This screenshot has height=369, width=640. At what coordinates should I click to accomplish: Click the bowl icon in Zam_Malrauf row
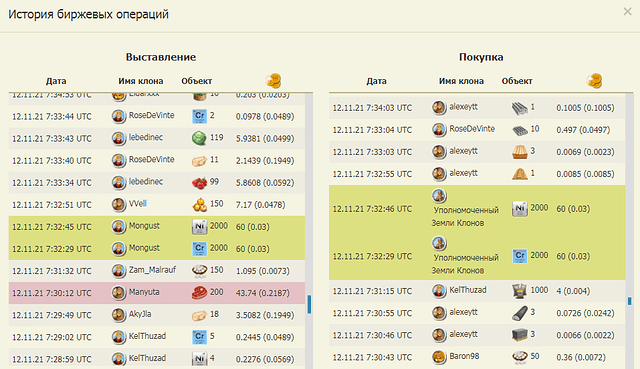[199, 271]
